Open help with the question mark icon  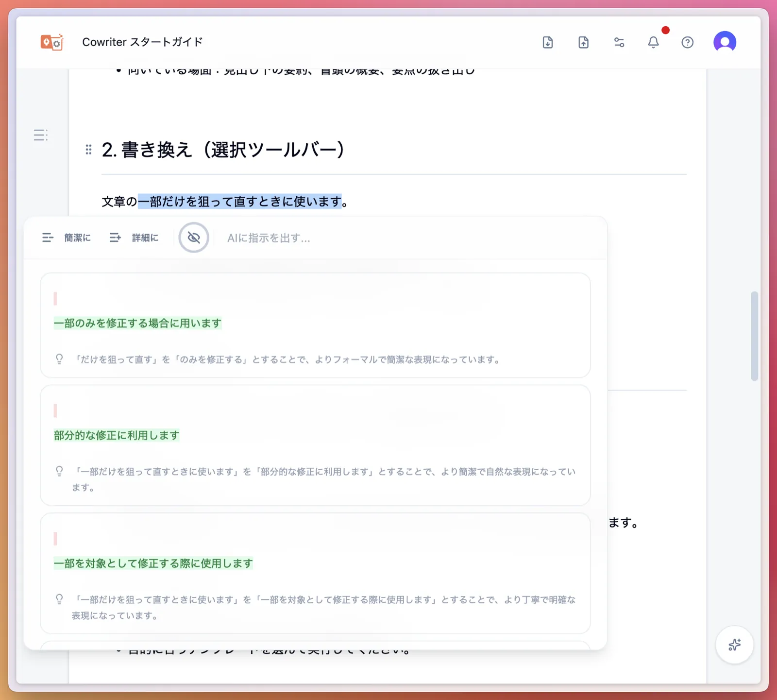pyautogui.click(x=687, y=42)
